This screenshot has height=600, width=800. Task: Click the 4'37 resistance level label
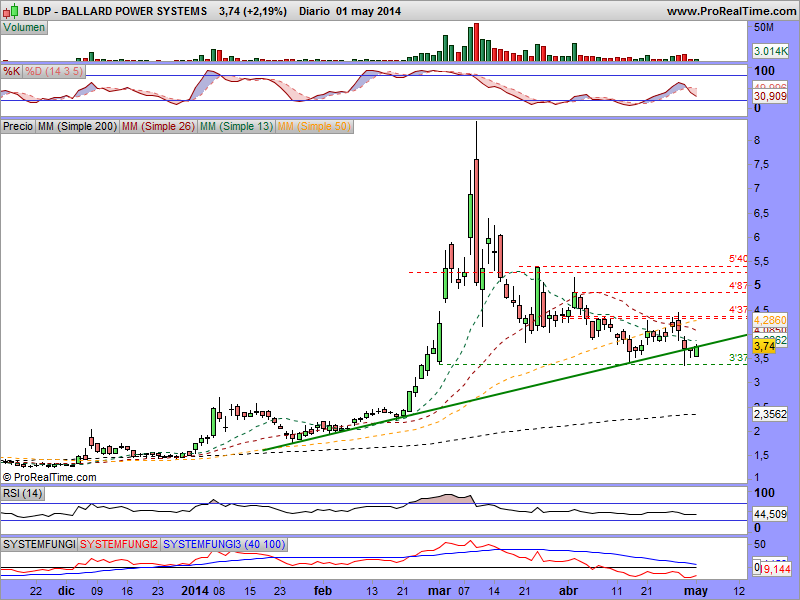pos(738,310)
